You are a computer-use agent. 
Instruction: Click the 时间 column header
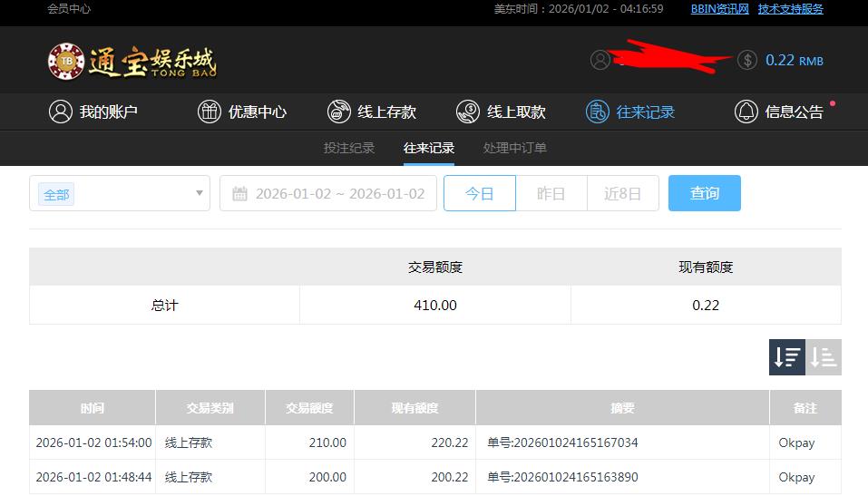coord(93,408)
